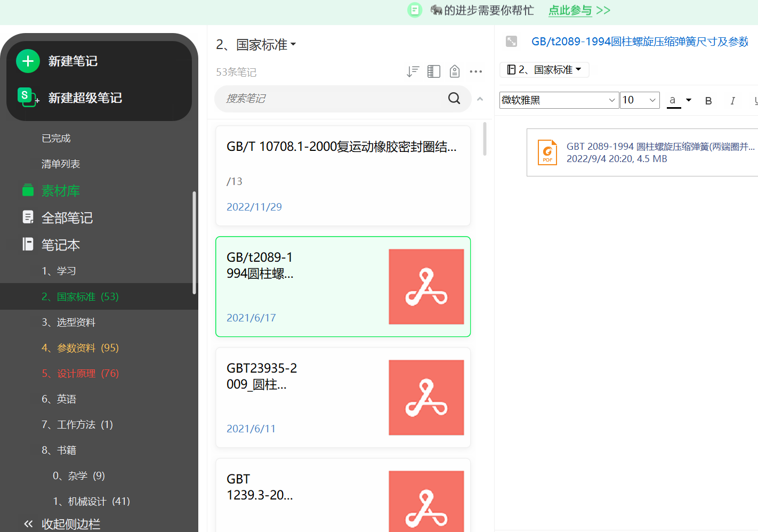758x532 pixels.
Task: Click the green New Note plus icon
Action: (28, 61)
